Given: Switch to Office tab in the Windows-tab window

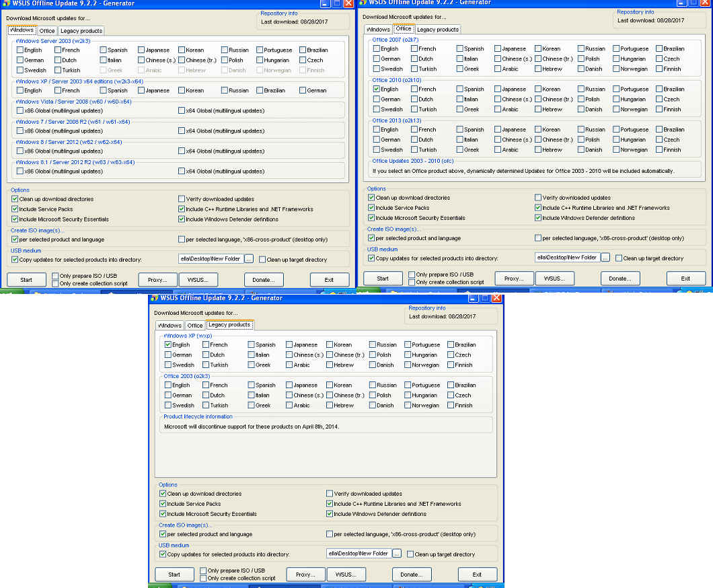Looking at the screenshot, I should (x=47, y=31).
